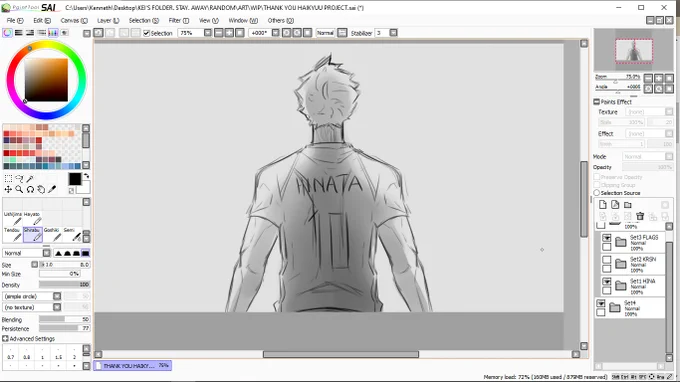Show the color wheel panel
The height and width of the screenshot is (382, 680).
click(x=7, y=33)
